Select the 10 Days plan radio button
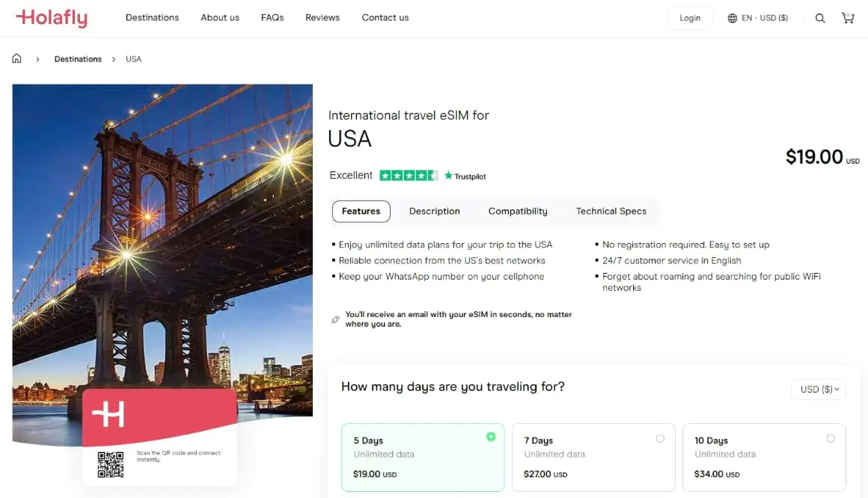This screenshot has width=868, height=498. coord(831,439)
